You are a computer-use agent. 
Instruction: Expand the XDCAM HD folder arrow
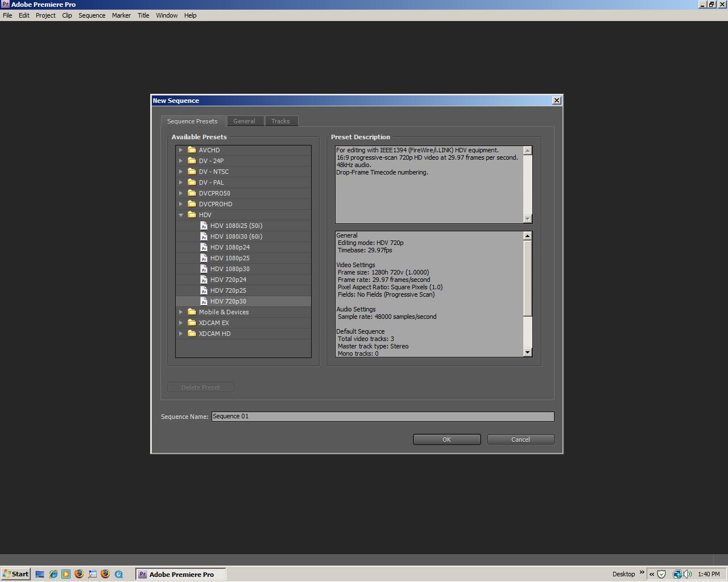(x=181, y=334)
